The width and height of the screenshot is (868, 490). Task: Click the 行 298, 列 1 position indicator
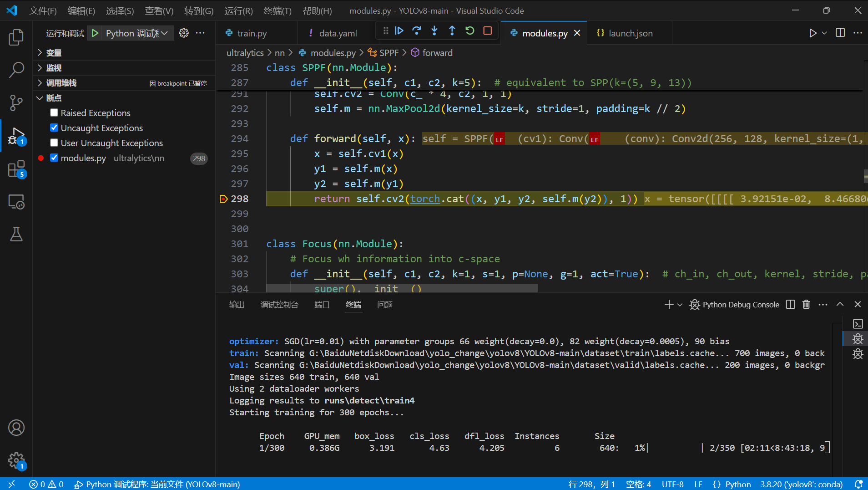(x=591, y=484)
